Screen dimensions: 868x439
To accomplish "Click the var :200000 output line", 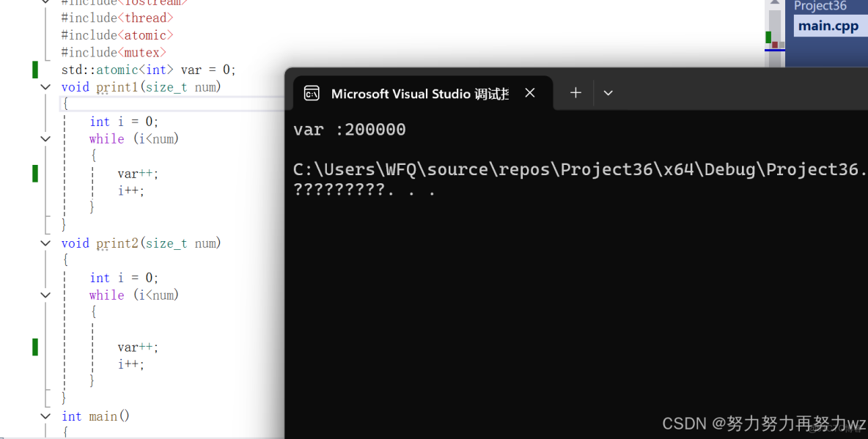I will [350, 129].
